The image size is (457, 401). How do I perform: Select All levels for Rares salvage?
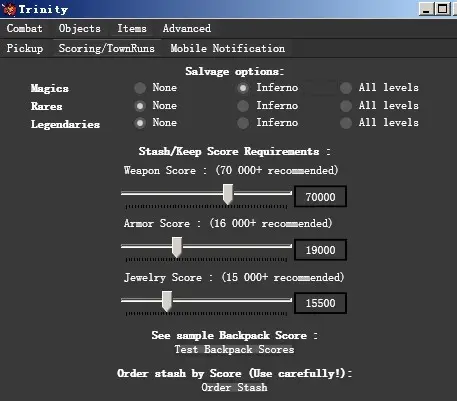[346, 106]
